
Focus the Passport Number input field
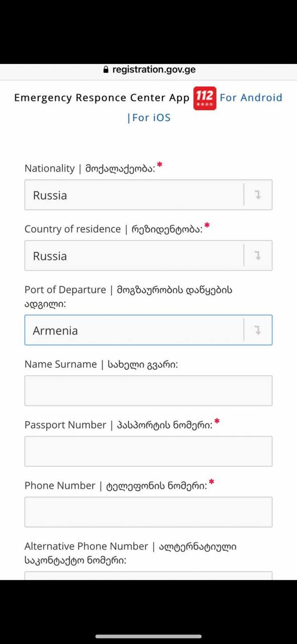point(148,451)
